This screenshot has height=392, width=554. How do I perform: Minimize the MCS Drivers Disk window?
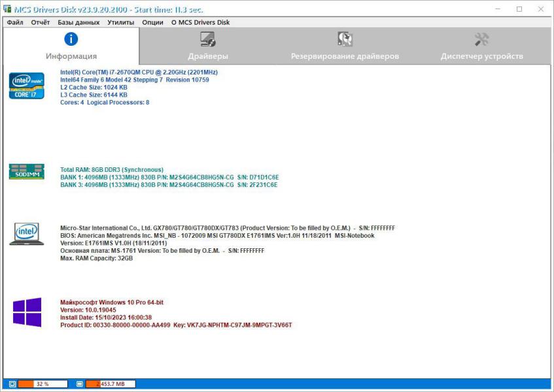pos(498,9)
